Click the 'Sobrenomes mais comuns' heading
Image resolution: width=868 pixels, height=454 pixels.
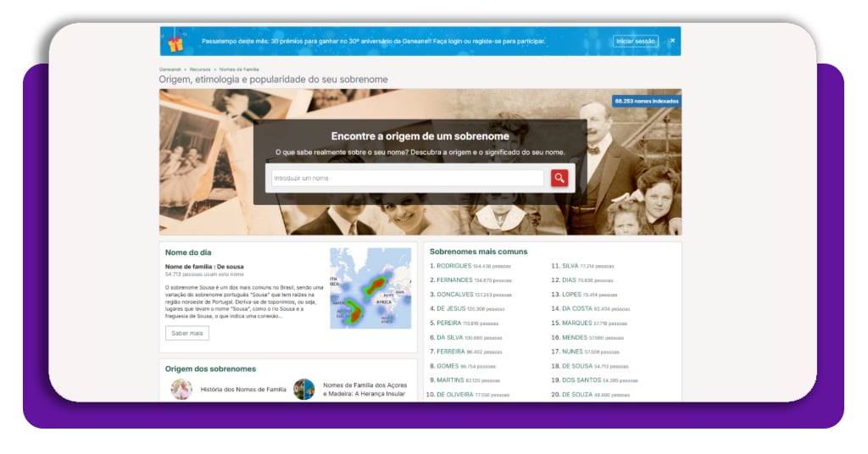pyautogui.click(x=478, y=252)
